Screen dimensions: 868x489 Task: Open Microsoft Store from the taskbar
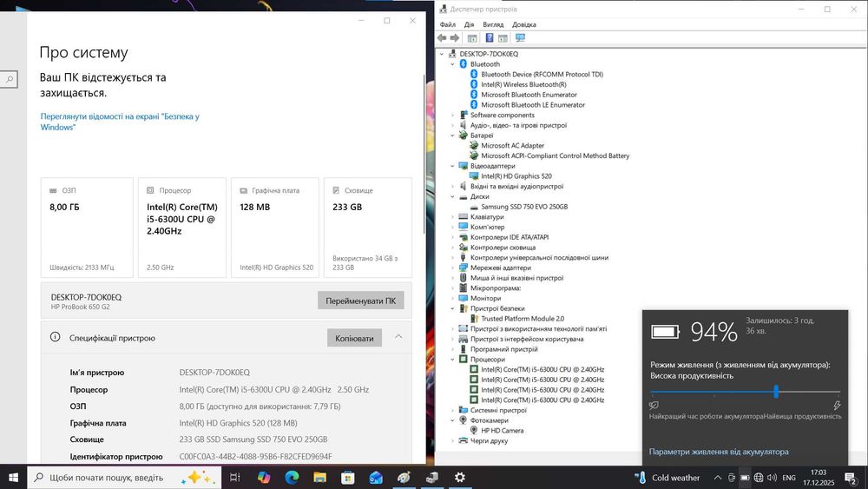pos(348,478)
